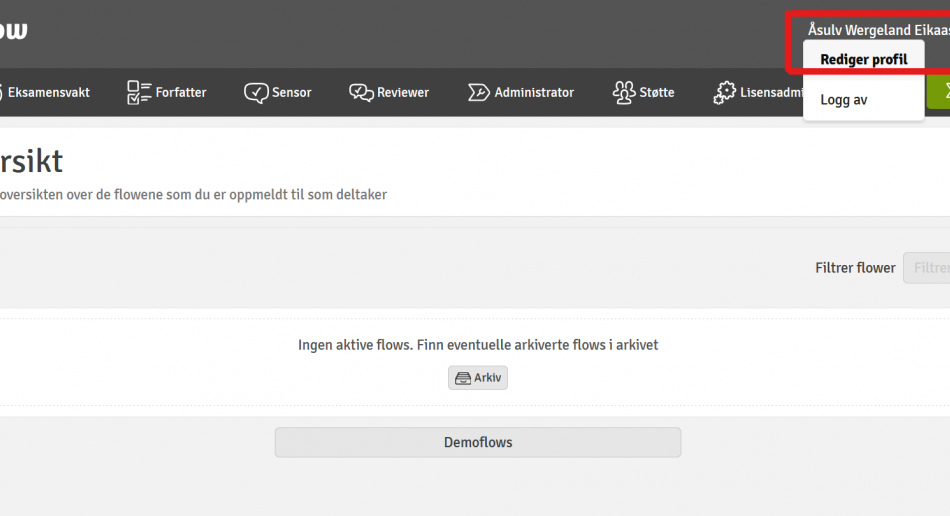Open the Forfatter tab label
This screenshot has height=516, width=950.
[x=181, y=93]
